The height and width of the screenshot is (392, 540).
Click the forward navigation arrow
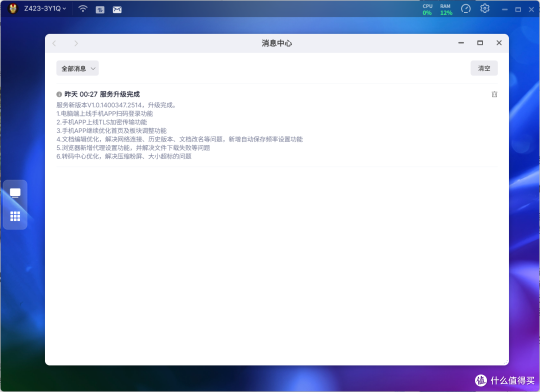(x=76, y=43)
